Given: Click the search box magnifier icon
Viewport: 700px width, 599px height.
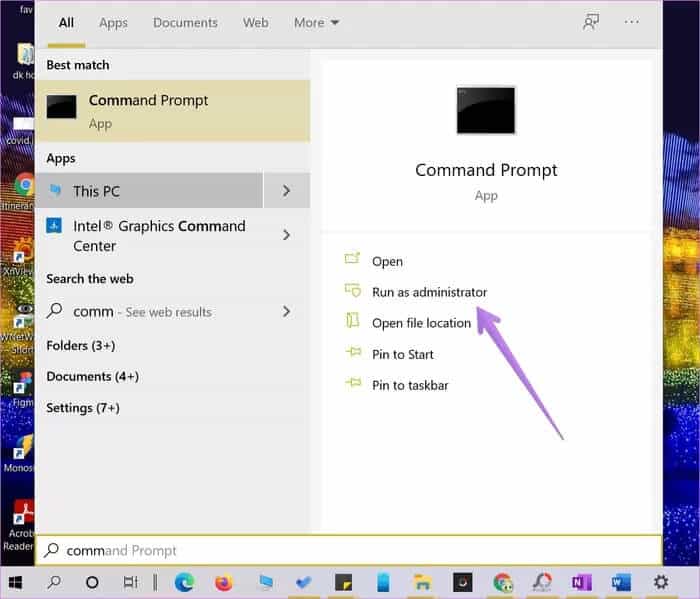Looking at the screenshot, I should (x=52, y=550).
